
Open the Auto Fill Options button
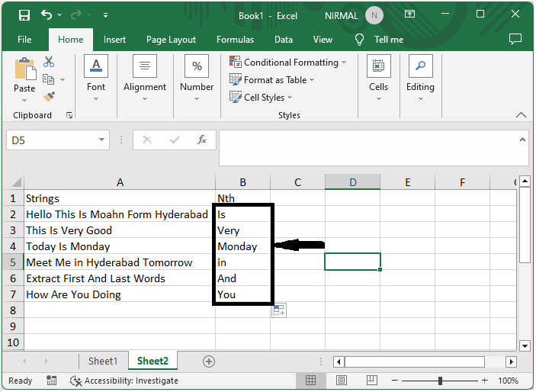pyautogui.click(x=279, y=310)
